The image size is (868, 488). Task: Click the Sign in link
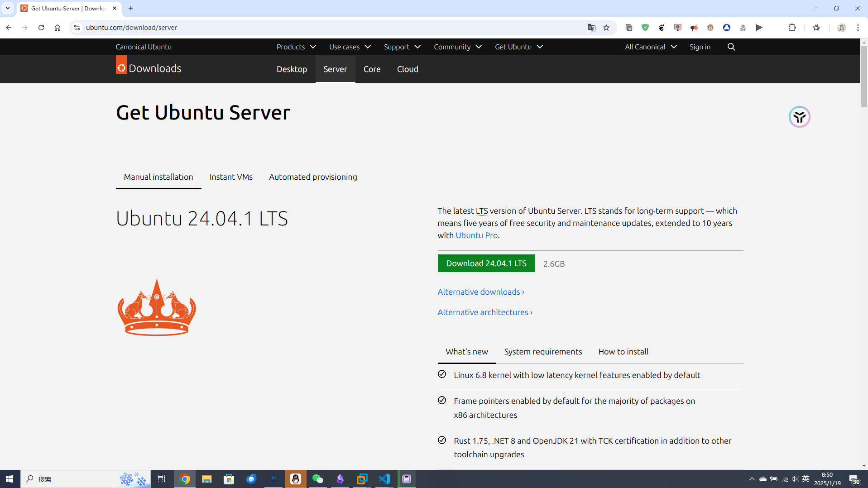coord(700,47)
